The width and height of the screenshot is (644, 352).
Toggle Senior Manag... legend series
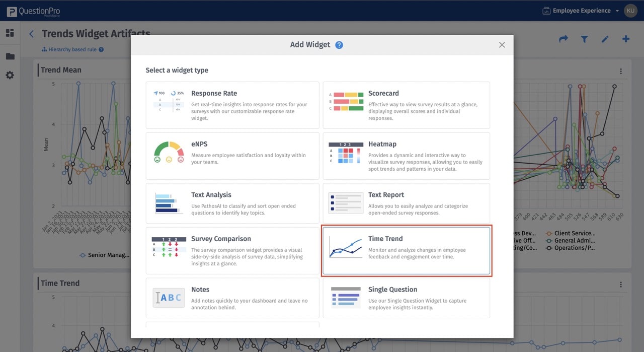(104, 255)
